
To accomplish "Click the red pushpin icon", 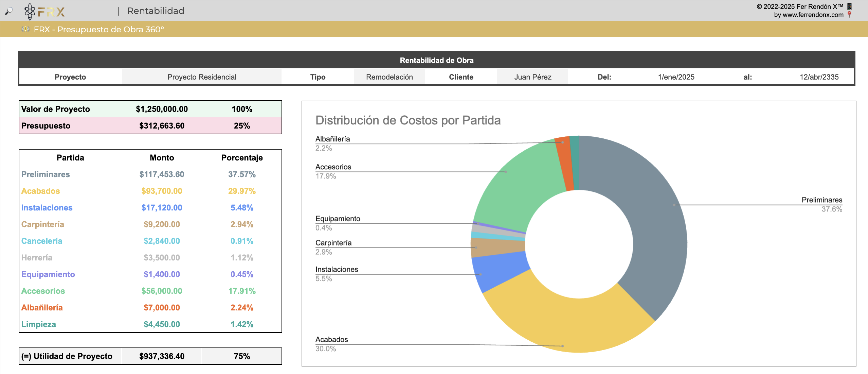I will point(849,15).
